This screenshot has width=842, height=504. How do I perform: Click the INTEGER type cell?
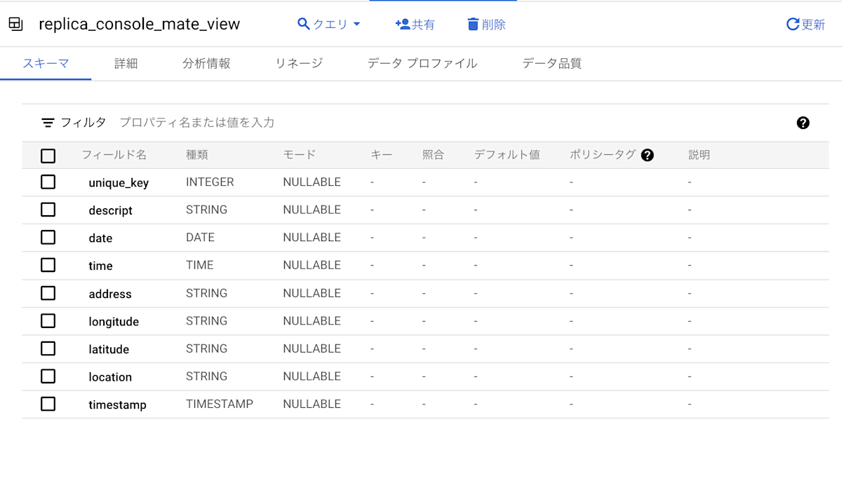(210, 182)
